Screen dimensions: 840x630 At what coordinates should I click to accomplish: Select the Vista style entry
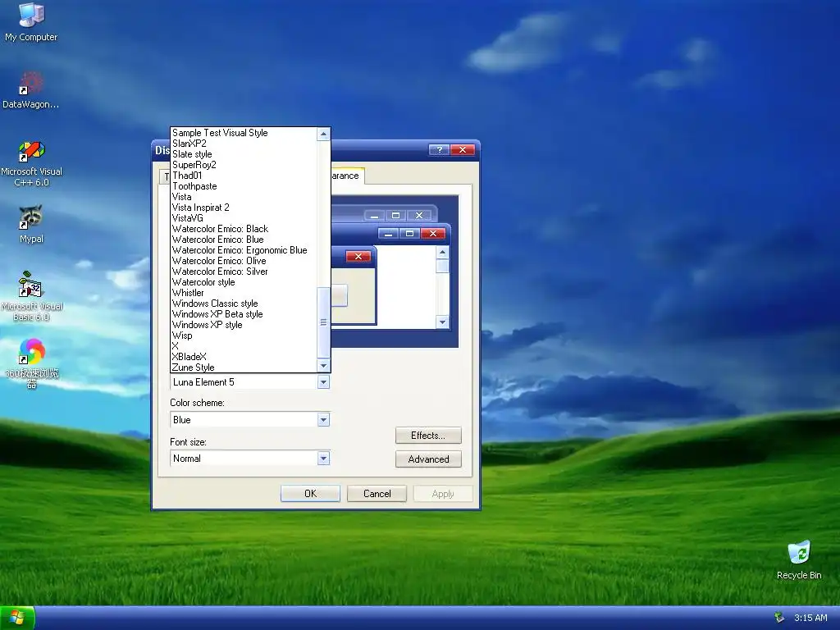pyautogui.click(x=244, y=197)
